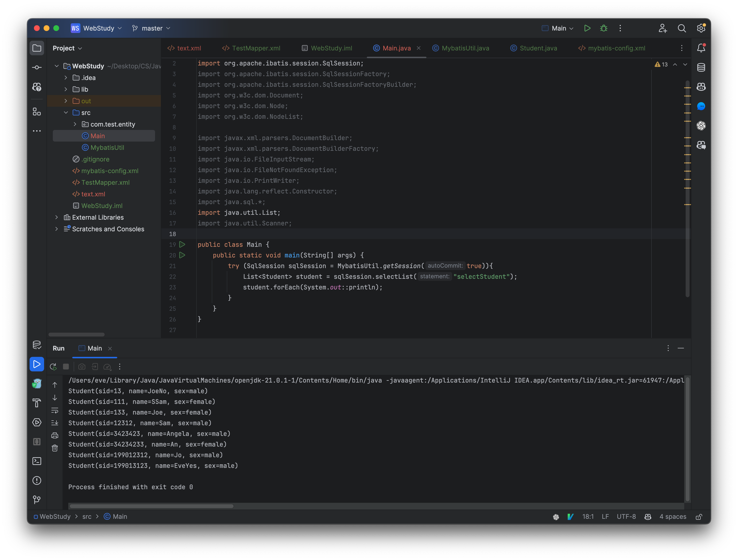Open the Commit tool window
This screenshot has height=560, width=738.
(x=37, y=67)
